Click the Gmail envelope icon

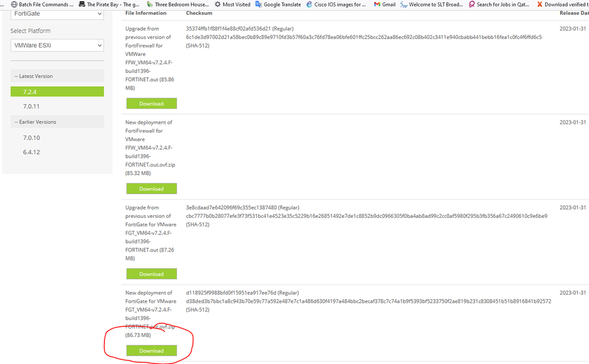coord(377,5)
